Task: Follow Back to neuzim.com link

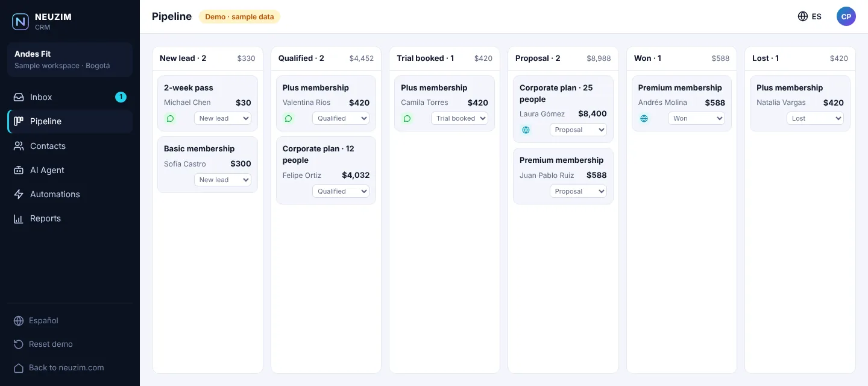Action: pyautogui.click(x=70, y=368)
